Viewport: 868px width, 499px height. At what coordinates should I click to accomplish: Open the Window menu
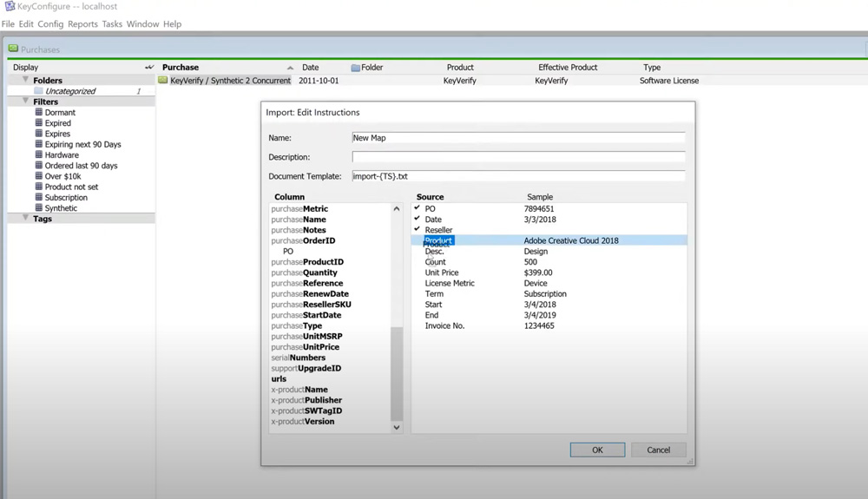pyautogui.click(x=142, y=23)
